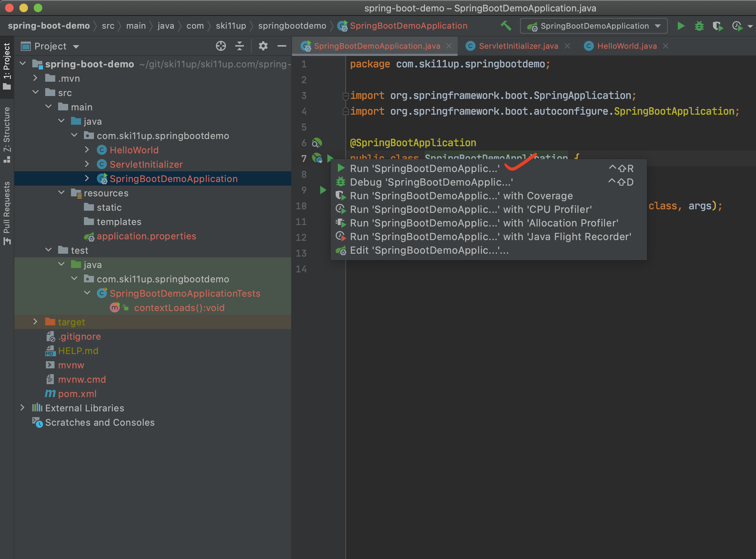Toggle the Structure tool window
This screenshot has height=559, width=756.
(7, 134)
